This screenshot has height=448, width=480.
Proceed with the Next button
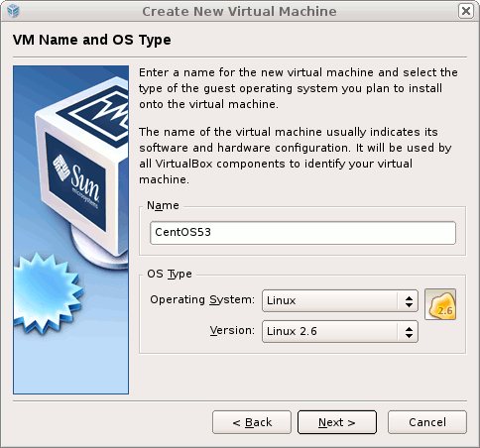point(337,422)
